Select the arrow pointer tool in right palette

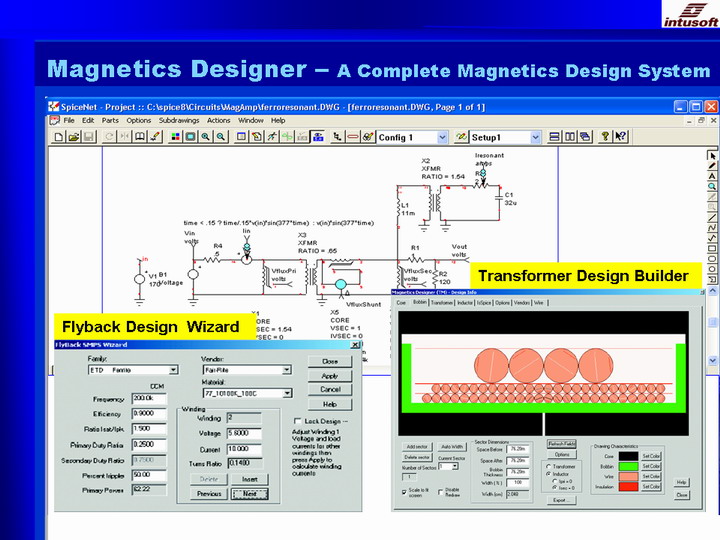(712, 156)
